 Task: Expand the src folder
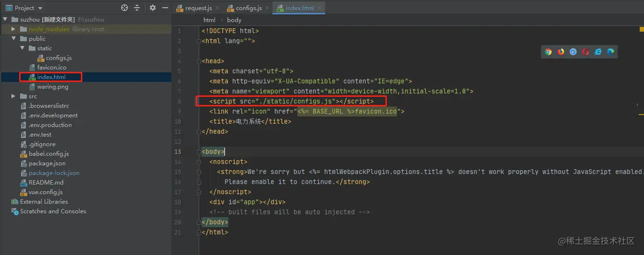tap(14, 96)
